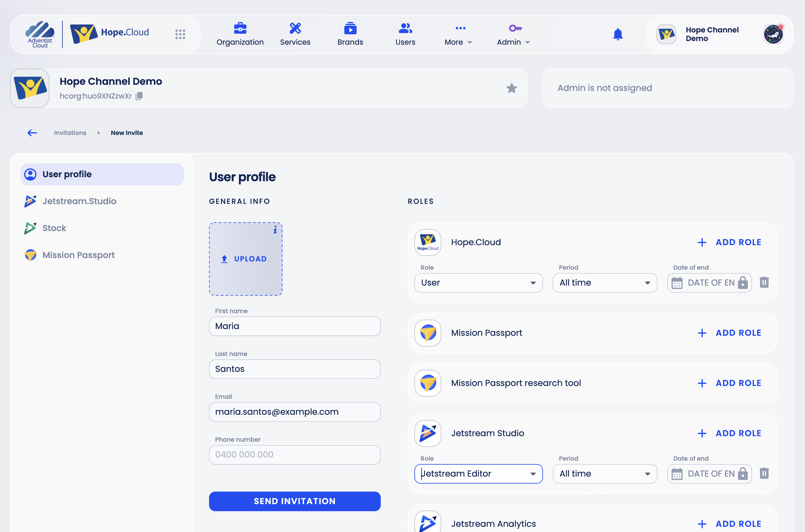Click 'Admin is not assigned' panel
805x532 pixels.
point(668,88)
